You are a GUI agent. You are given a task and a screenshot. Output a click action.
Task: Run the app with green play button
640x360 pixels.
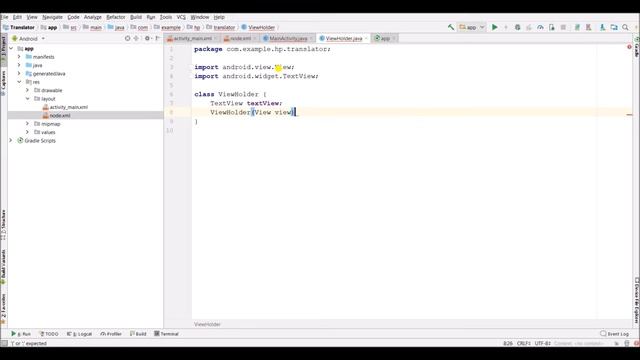pos(495,27)
